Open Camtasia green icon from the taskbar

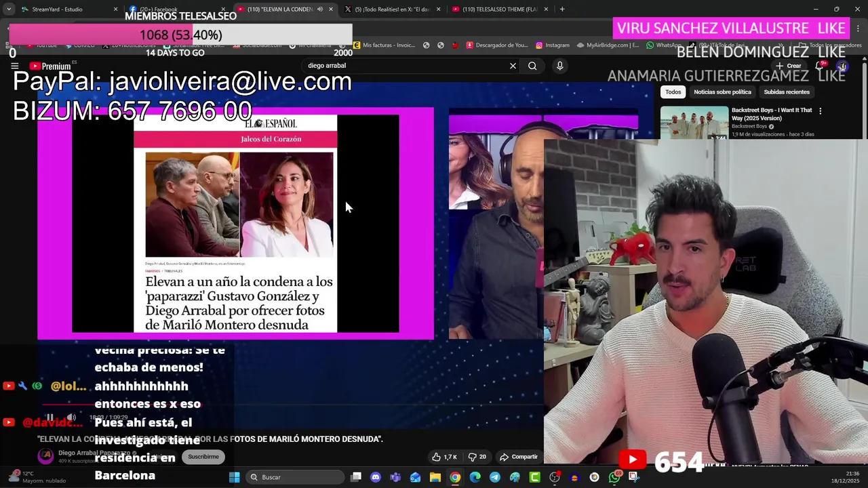coord(534,477)
